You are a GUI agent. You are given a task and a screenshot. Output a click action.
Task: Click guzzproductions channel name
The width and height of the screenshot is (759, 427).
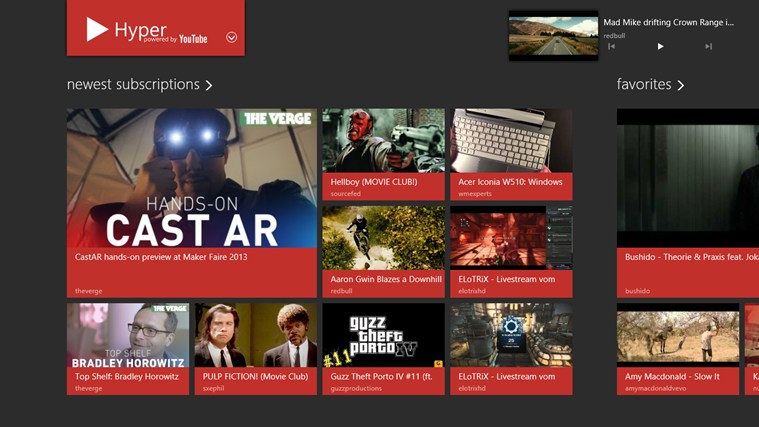pyautogui.click(x=356, y=388)
